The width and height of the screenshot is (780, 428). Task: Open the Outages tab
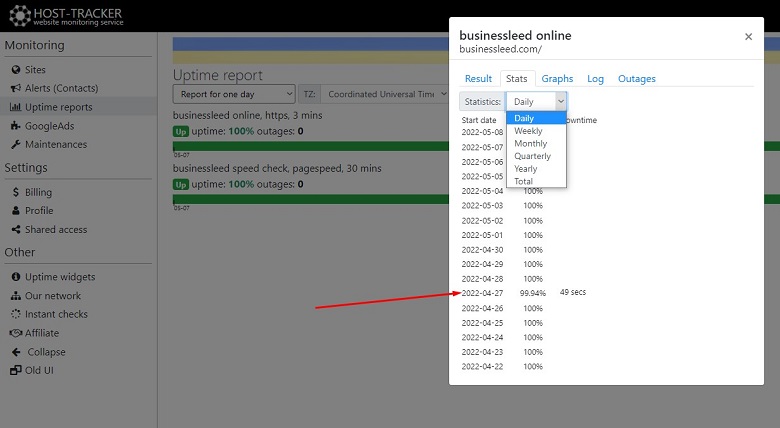[637, 79]
